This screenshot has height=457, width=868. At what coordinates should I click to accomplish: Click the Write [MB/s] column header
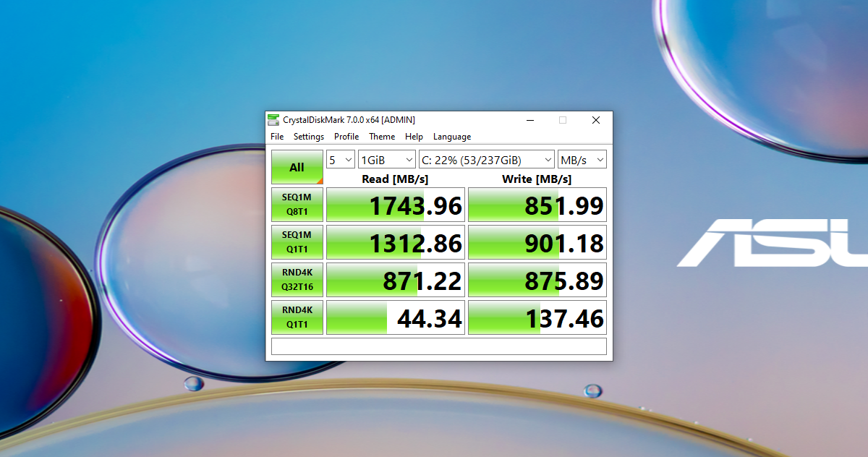coord(537,179)
